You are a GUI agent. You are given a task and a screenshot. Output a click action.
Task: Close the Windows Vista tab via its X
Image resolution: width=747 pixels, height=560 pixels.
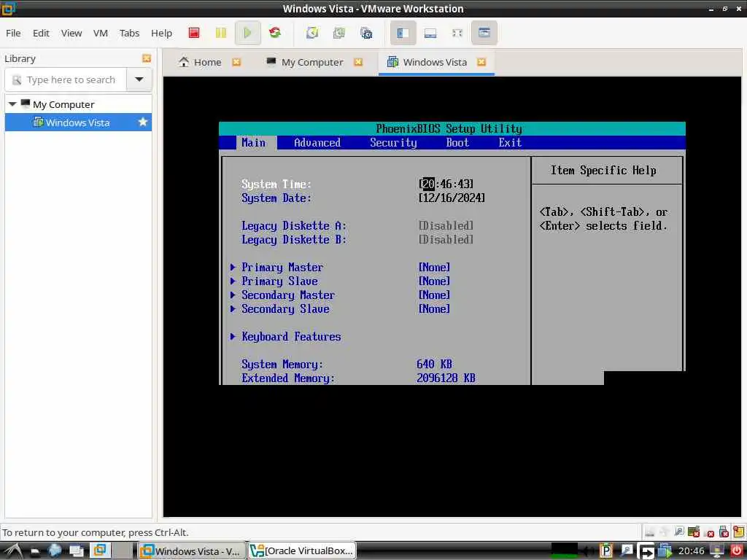pos(481,62)
